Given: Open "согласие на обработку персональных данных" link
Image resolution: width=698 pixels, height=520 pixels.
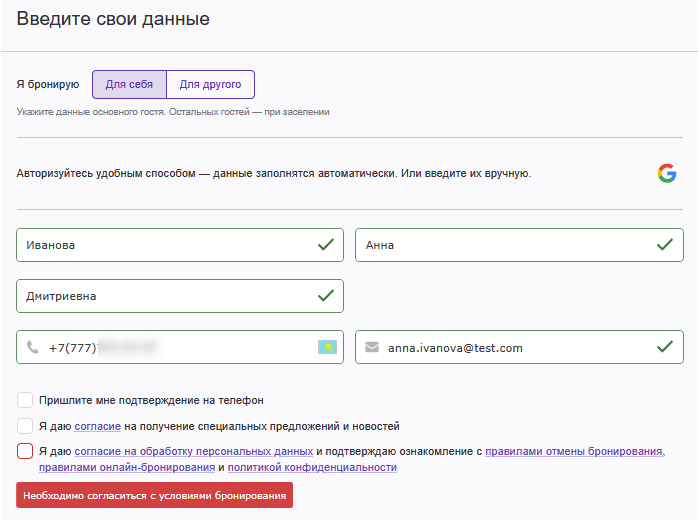Looking at the screenshot, I should point(195,451).
